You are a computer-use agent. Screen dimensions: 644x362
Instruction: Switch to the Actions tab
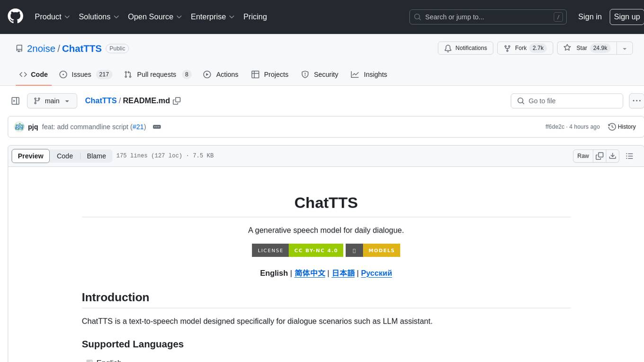click(221, 74)
